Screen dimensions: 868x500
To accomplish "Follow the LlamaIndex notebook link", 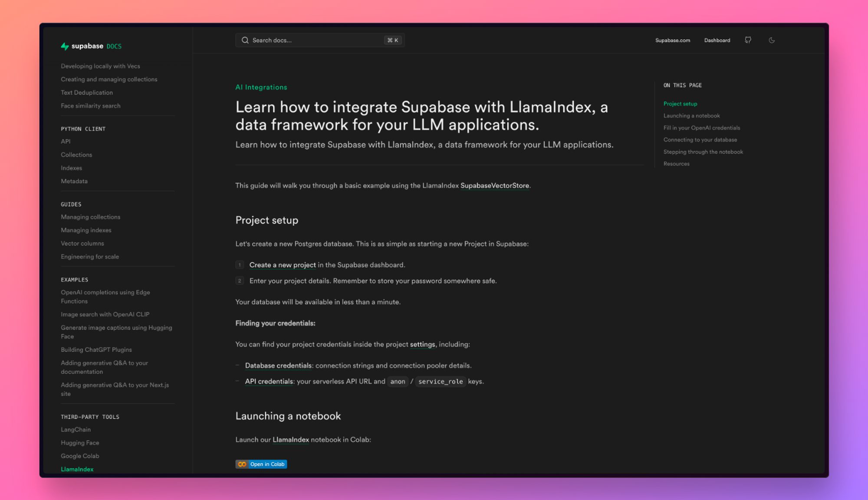I will 291,440.
